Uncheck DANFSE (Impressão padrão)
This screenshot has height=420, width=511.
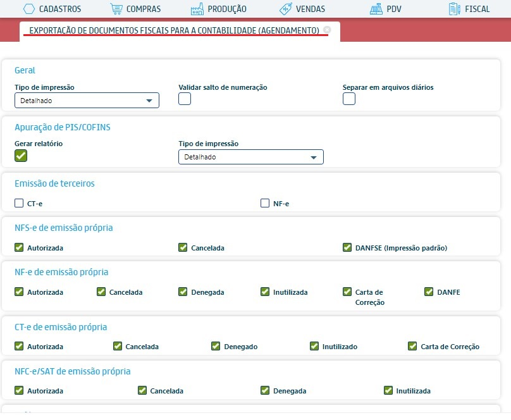point(347,247)
